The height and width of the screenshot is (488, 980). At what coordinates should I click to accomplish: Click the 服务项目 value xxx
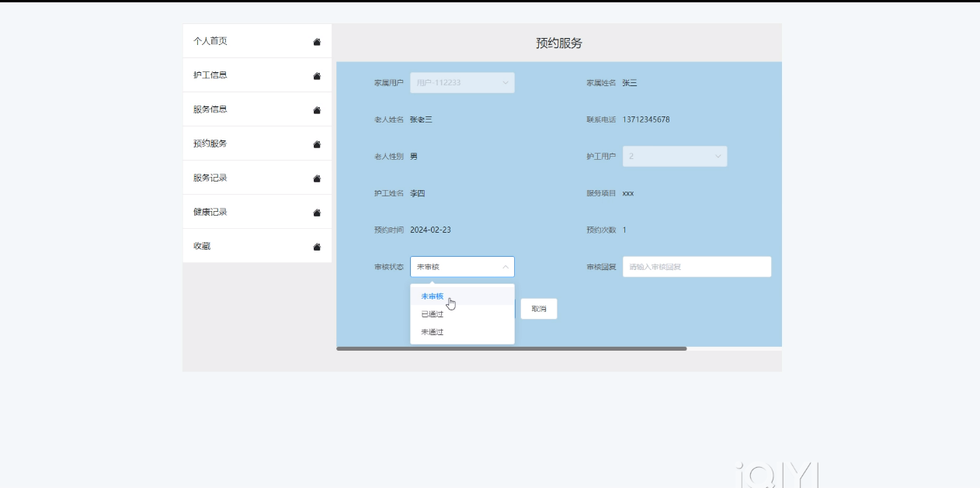tap(628, 193)
